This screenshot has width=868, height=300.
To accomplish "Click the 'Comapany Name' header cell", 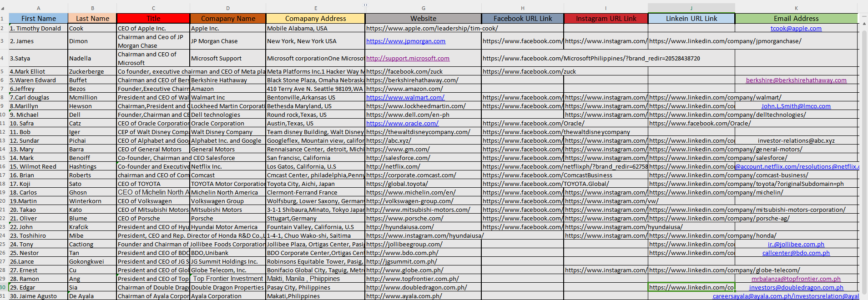I will [228, 19].
